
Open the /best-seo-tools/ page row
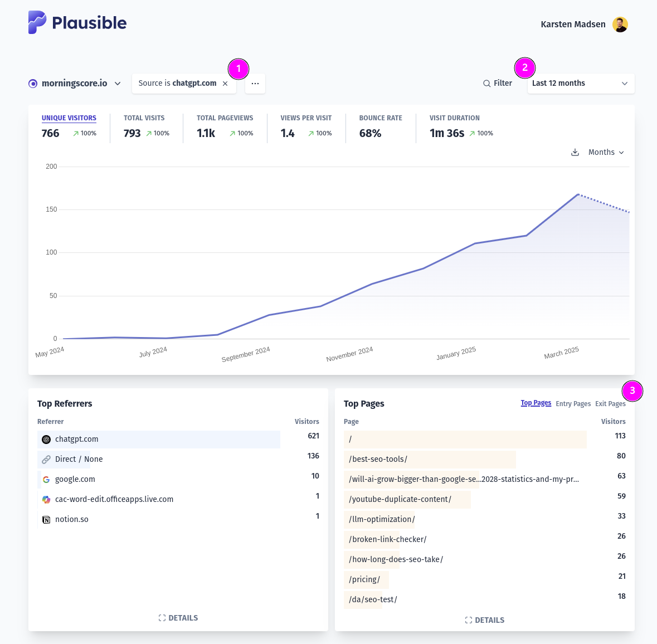click(x=484, y=459)
